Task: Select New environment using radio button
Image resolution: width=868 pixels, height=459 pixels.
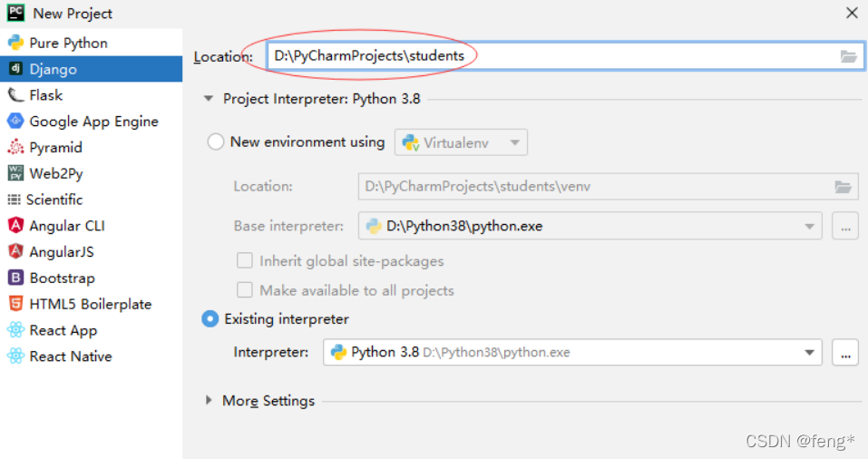Action: 215,142
